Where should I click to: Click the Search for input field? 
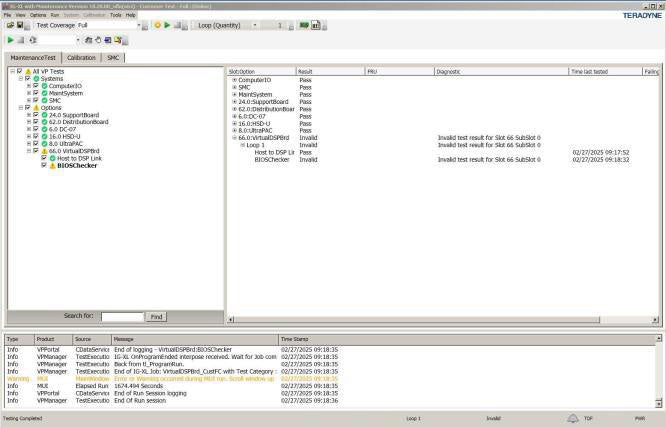point(122,316)
